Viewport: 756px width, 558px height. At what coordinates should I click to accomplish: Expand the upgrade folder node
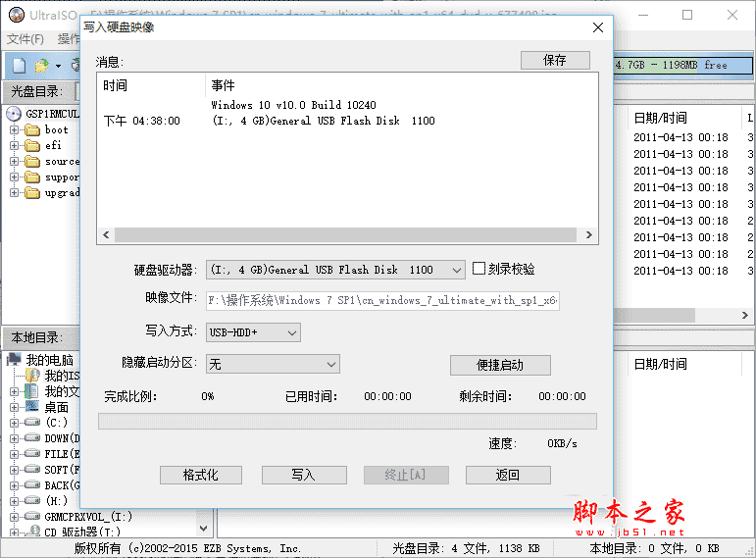(x=14, y=193)
